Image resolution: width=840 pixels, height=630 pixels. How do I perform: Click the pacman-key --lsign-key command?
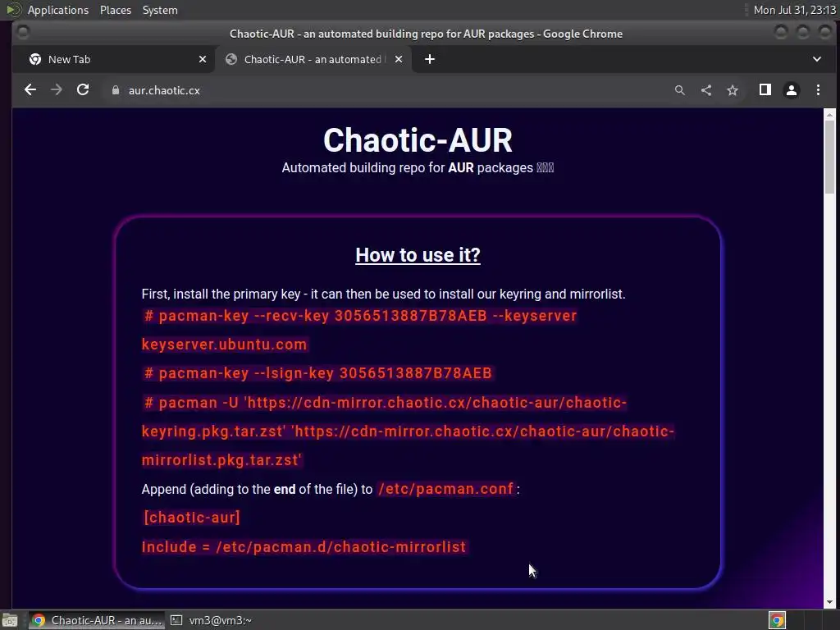(x=317, y=373)
